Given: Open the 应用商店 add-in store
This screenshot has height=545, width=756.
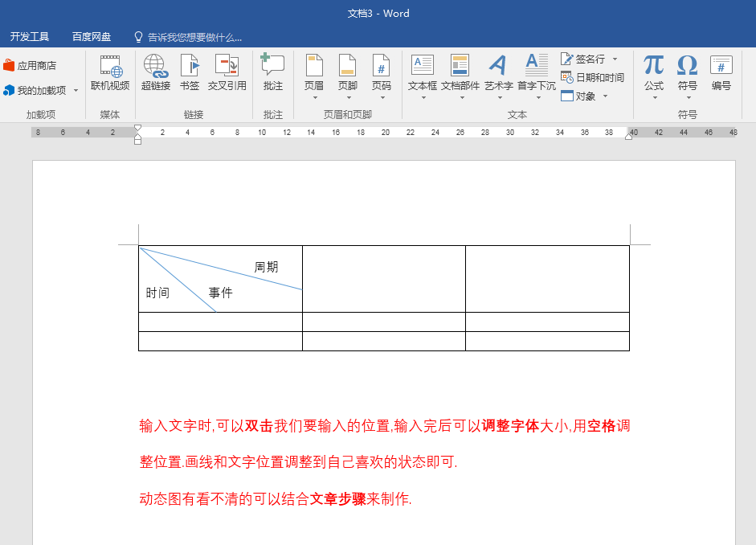Looking at the screenshot, I should (x=30, y=66).
